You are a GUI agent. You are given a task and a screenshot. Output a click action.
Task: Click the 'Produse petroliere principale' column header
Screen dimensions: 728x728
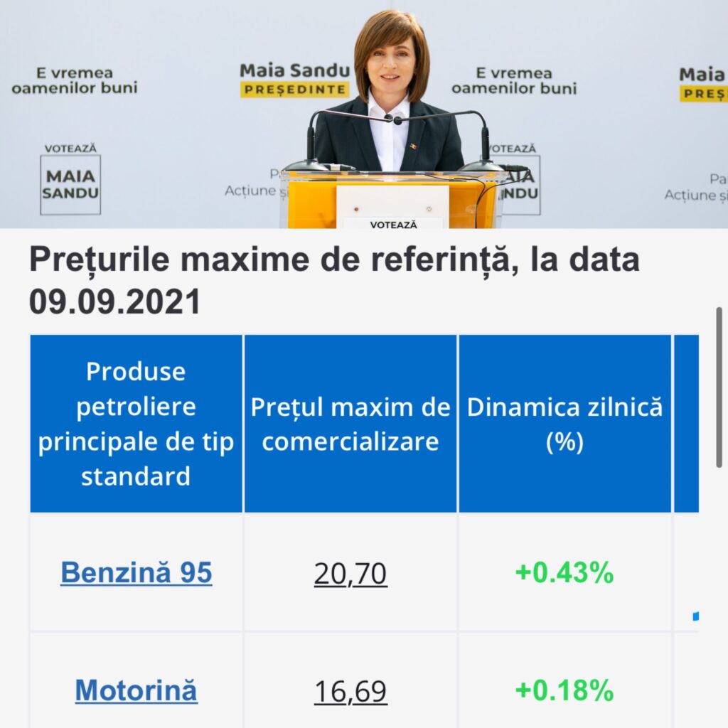click(136, 424)
